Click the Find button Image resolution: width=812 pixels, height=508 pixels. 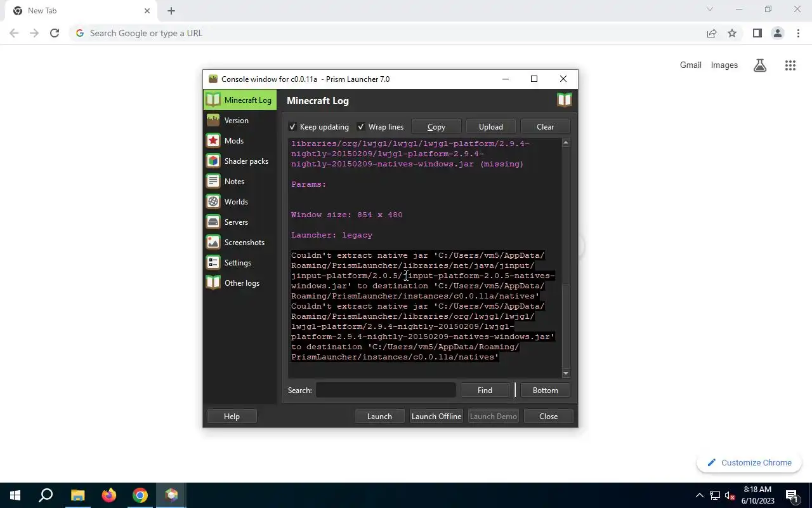[485, 390]
